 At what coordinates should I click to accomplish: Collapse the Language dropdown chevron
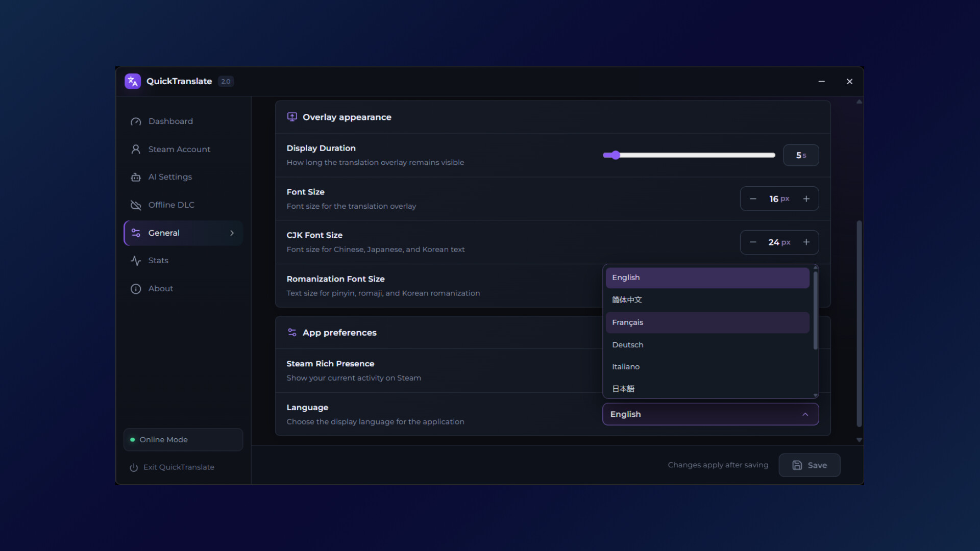click(x=805, y=414)
